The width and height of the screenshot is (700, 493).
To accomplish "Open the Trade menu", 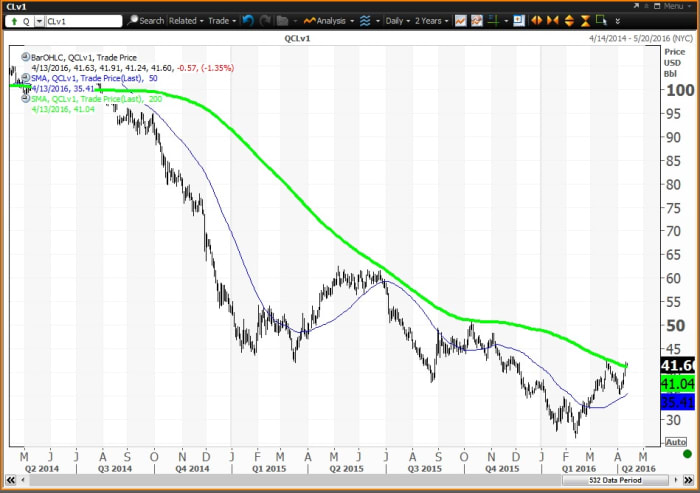I will [222, 21].
